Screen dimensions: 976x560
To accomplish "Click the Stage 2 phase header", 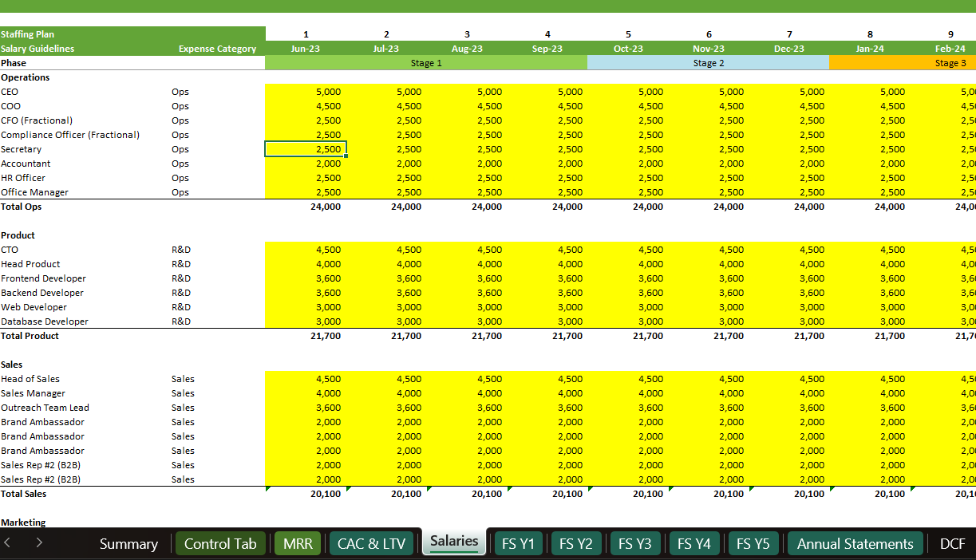I will (709, 62).
